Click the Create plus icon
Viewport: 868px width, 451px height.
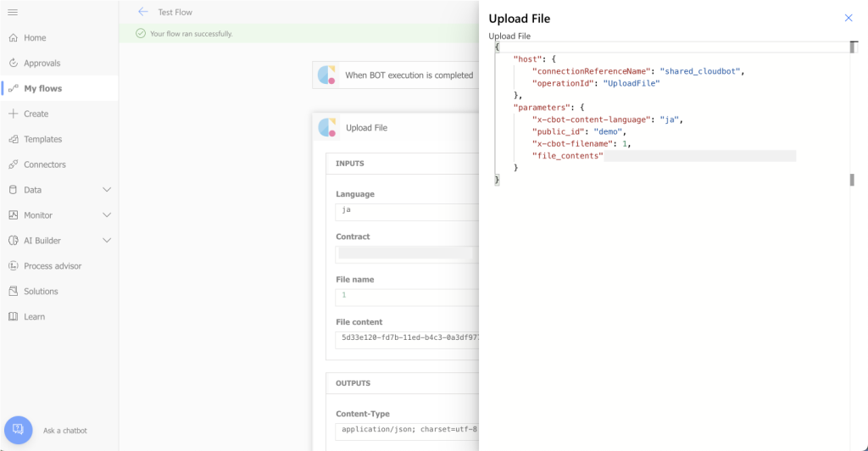14,114
